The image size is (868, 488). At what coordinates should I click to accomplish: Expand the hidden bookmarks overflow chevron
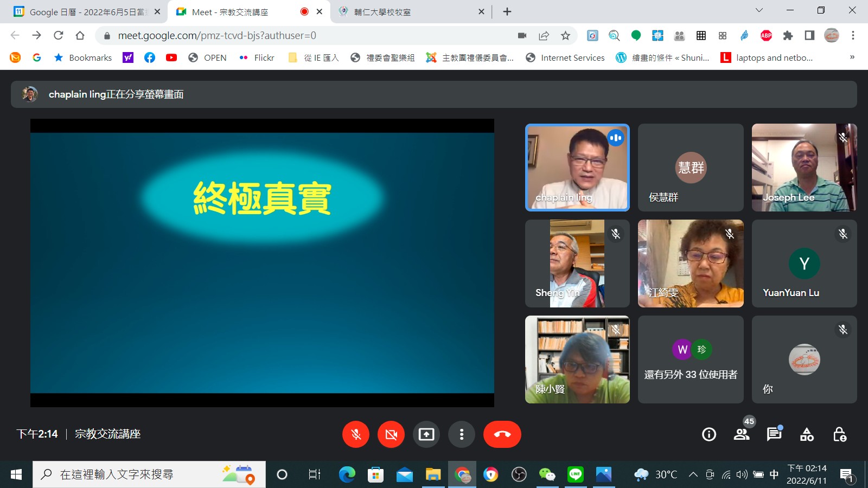[852, 57]
